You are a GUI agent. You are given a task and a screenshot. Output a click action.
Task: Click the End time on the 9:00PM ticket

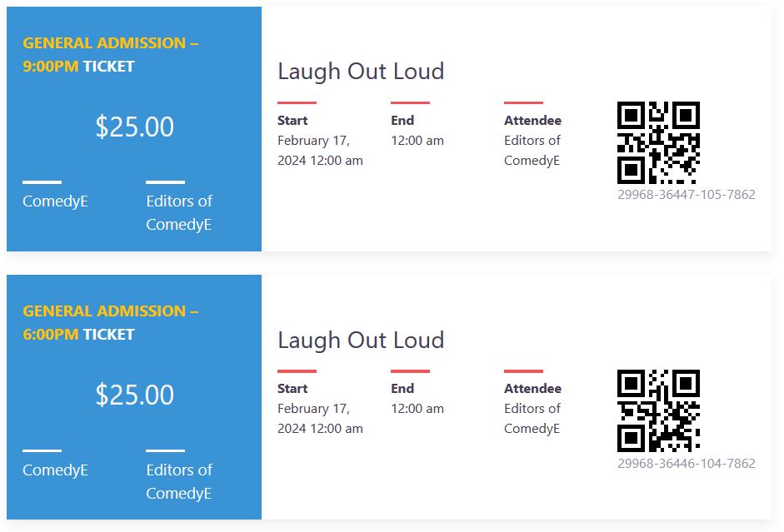[417, 141]
